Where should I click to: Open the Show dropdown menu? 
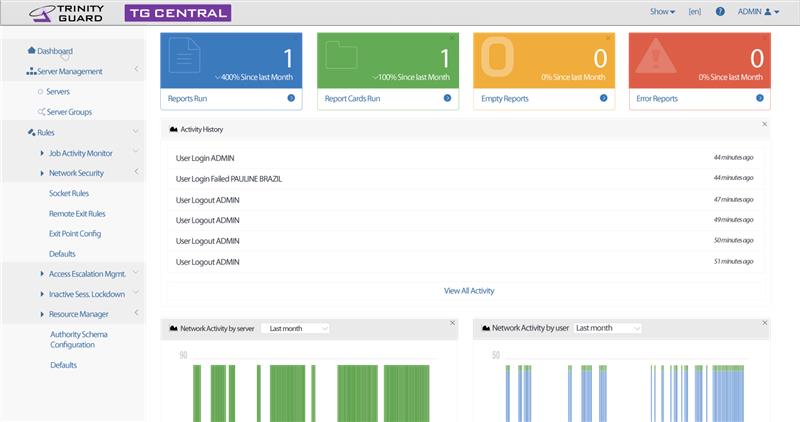coord(662,11)
